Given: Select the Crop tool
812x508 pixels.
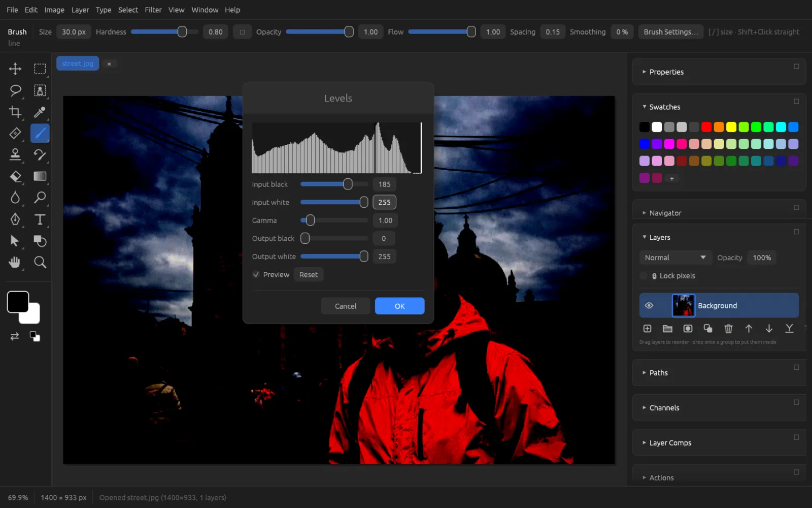Looking at the screenshot, I should pyautogui.click(x=15, y=112).
